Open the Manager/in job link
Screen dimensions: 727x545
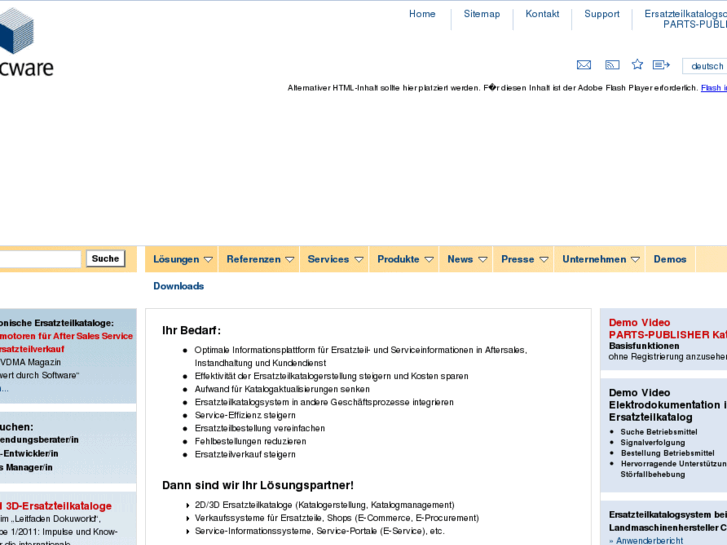(26, 468)
